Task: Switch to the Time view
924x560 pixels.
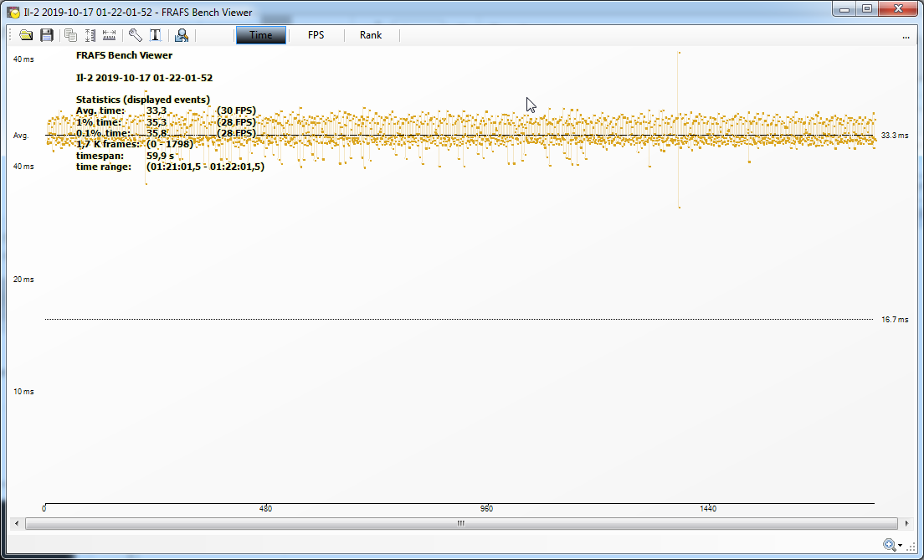Action: click(260, 35)
